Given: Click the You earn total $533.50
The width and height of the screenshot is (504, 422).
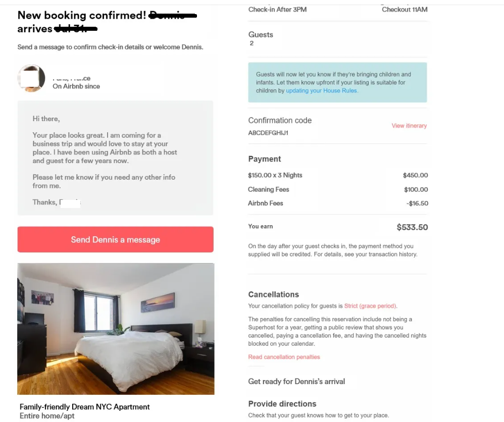Looking at the screenshot, I should (412, 227).
